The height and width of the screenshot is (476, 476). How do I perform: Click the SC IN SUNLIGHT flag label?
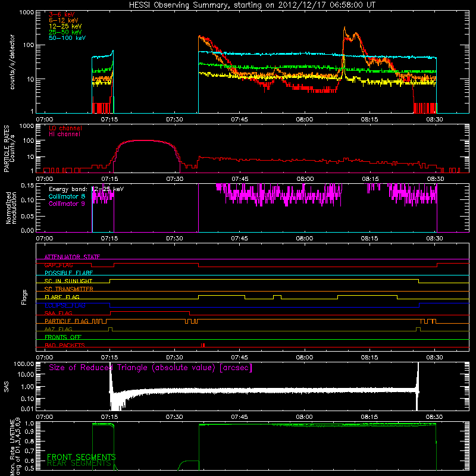point(68,281)
